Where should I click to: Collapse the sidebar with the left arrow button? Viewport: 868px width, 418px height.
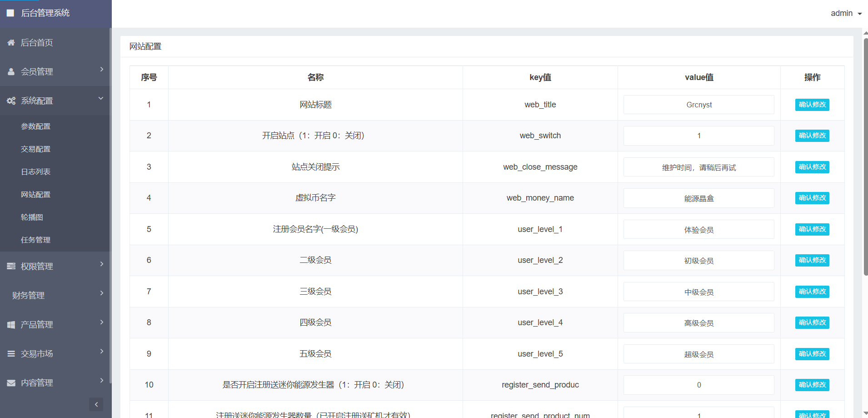(96, 404)
